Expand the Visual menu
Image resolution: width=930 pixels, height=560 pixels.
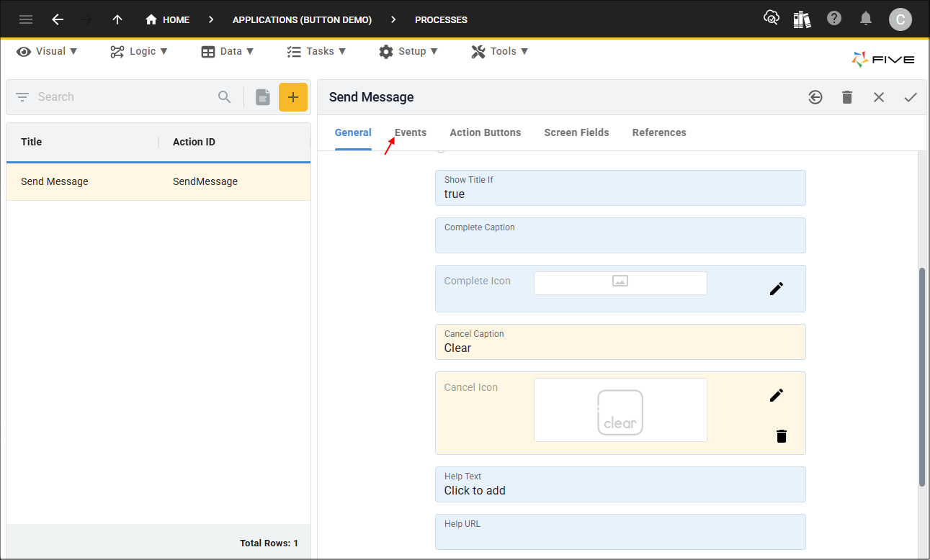48,51
